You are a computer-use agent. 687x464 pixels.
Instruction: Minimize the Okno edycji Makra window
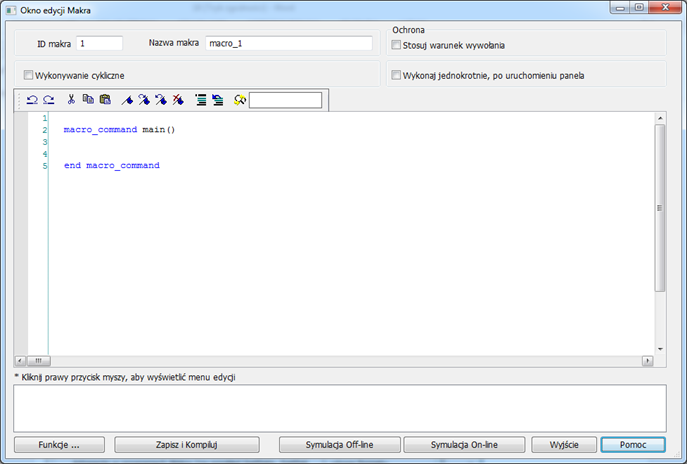(x=620, y=7)
